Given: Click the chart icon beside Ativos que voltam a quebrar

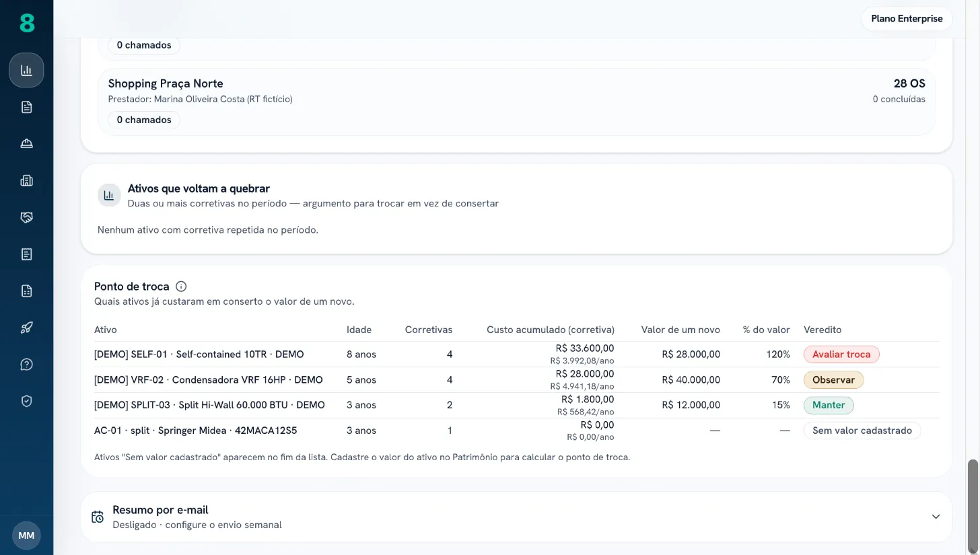Looking at the screenshot, I should (x=109, y=195).
